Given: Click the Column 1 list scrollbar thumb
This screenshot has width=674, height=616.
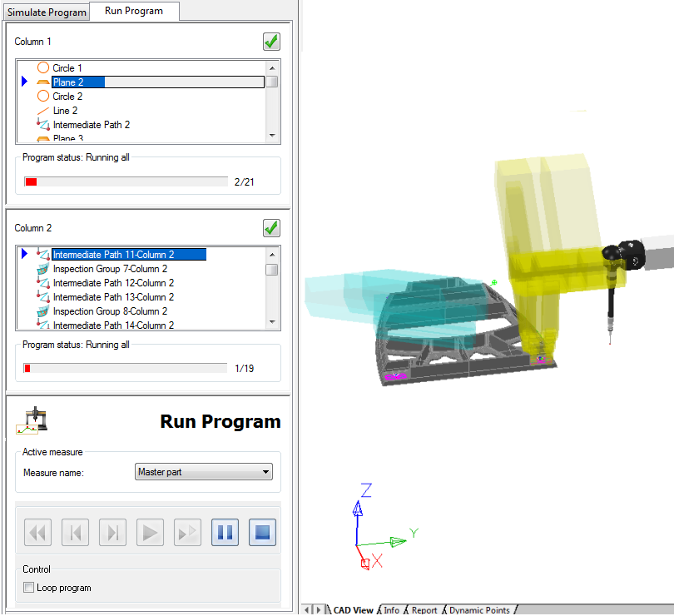Looking at the screenshot, I should coord(271,82).
